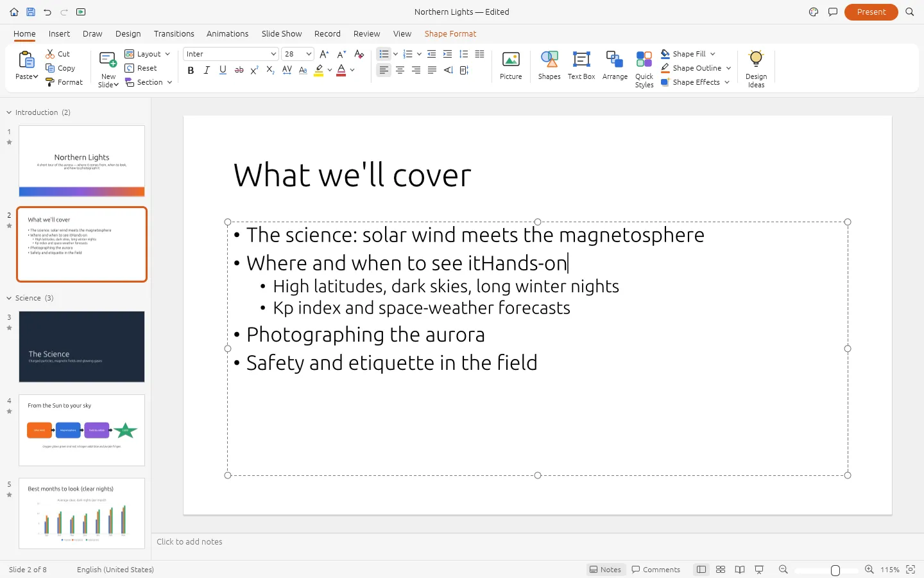This screenshot has width=924, height=578.
Task: Adjust line spacing
Action: (x=464, y=54)
